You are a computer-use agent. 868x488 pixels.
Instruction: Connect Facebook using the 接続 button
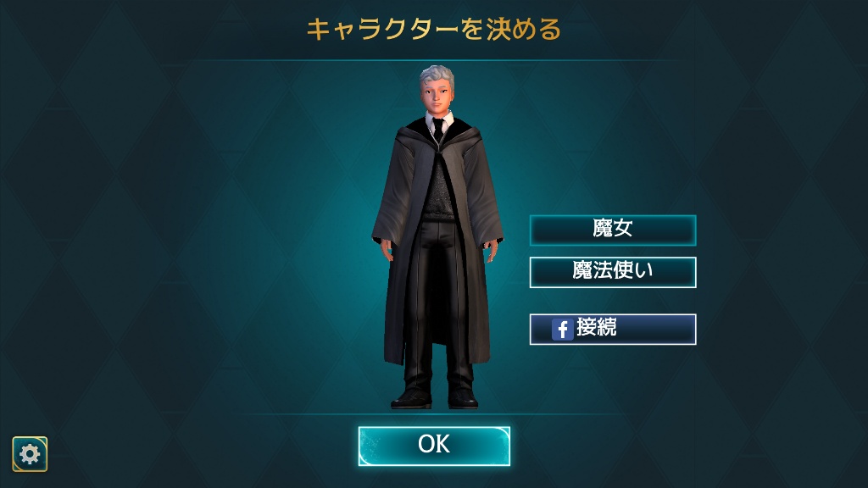[613, 330]
